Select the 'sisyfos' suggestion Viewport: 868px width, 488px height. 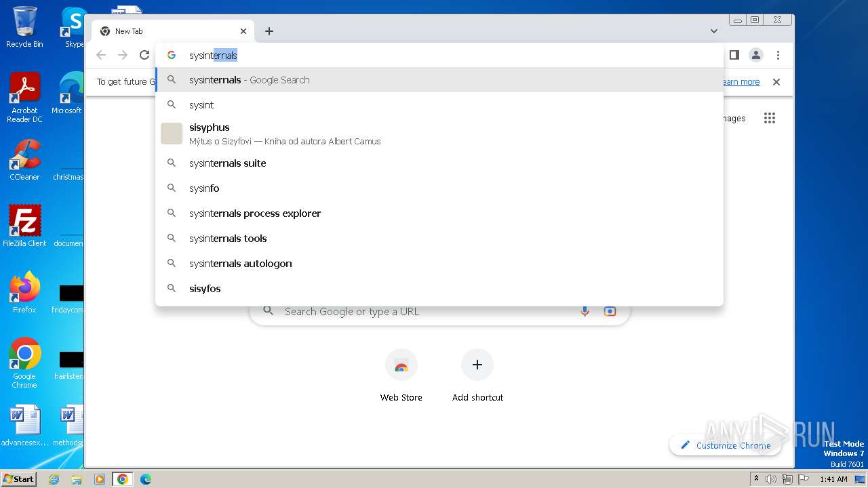[x=439, y=289]
